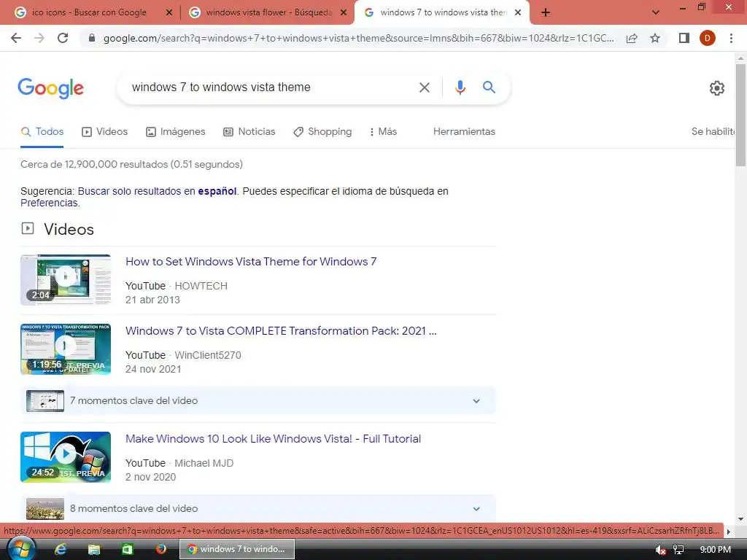Open 'Make Windows 10 Look Like Vista' link
This screenshot has height=560, width=747.
(x=273, y=438)
